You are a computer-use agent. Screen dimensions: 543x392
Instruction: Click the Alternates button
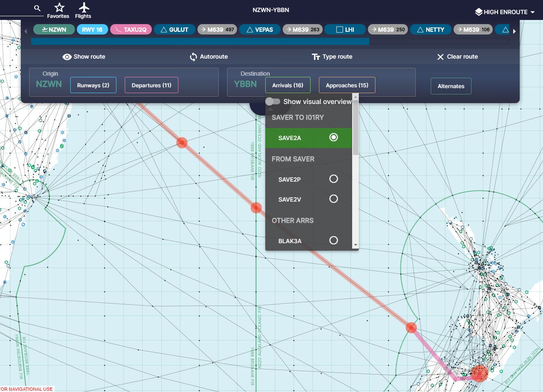(x=451, y=86)
